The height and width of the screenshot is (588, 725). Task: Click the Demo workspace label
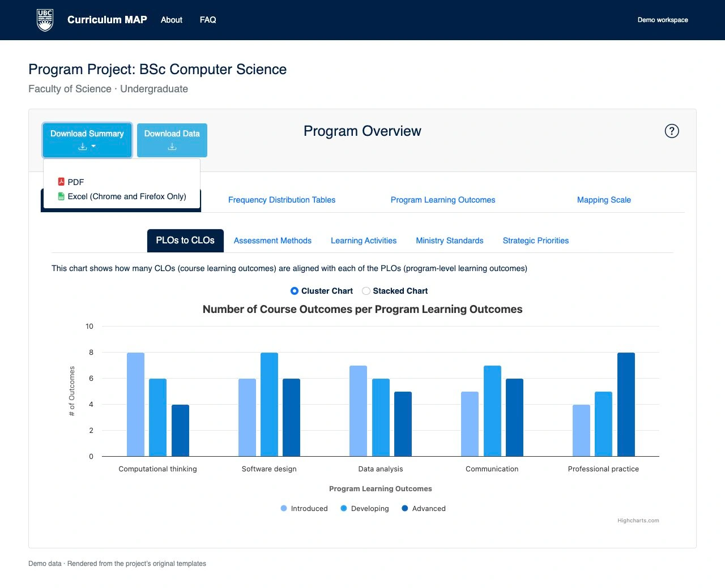(x=663, y=20)
